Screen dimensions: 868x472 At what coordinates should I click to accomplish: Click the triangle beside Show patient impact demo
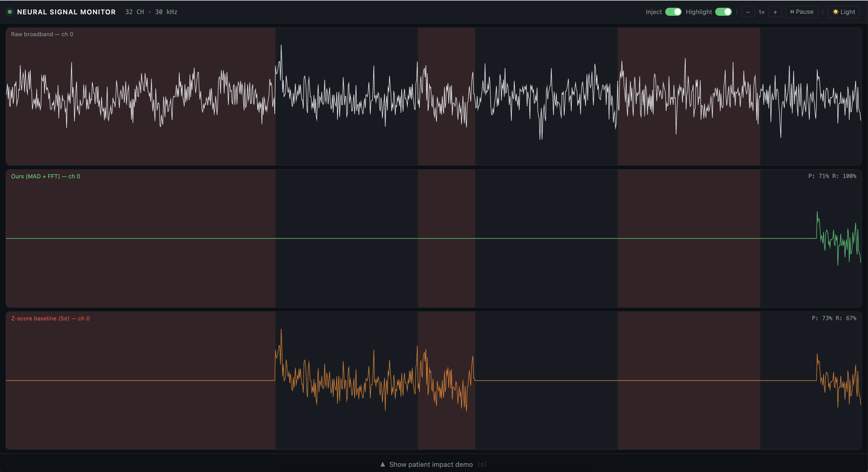(x=383, y=464)
